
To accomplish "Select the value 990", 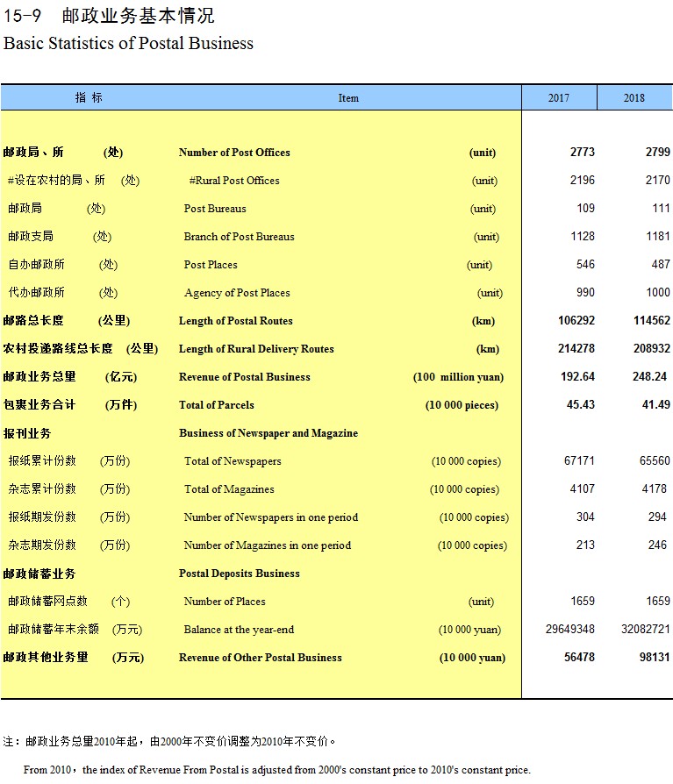I will coord(585,292).
